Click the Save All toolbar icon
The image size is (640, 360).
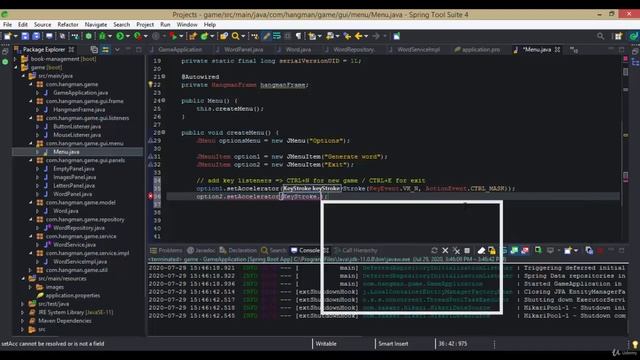[36, 36]
